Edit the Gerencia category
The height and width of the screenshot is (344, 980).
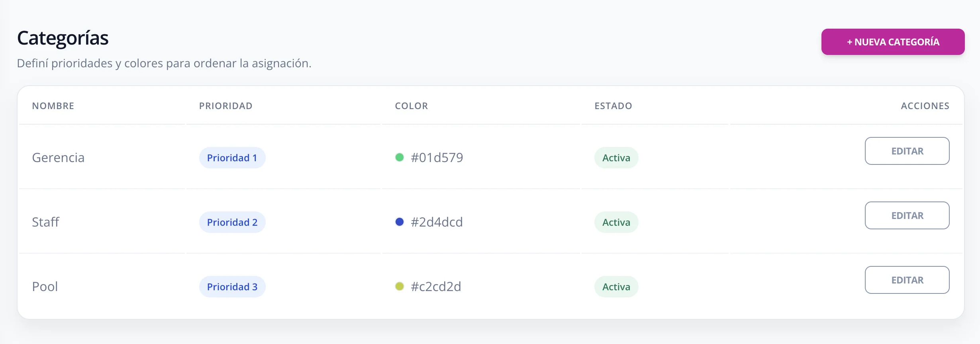(x=907, y=151)
